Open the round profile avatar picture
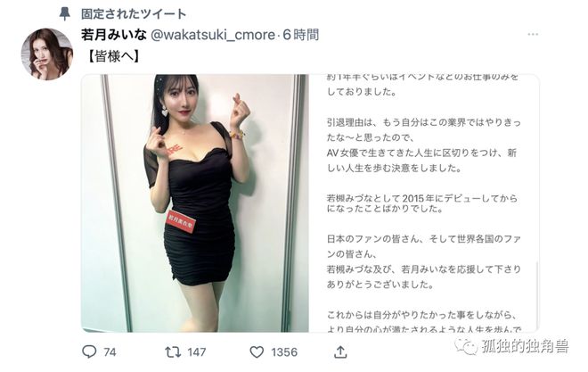588x372 pixels. point(47,54)
